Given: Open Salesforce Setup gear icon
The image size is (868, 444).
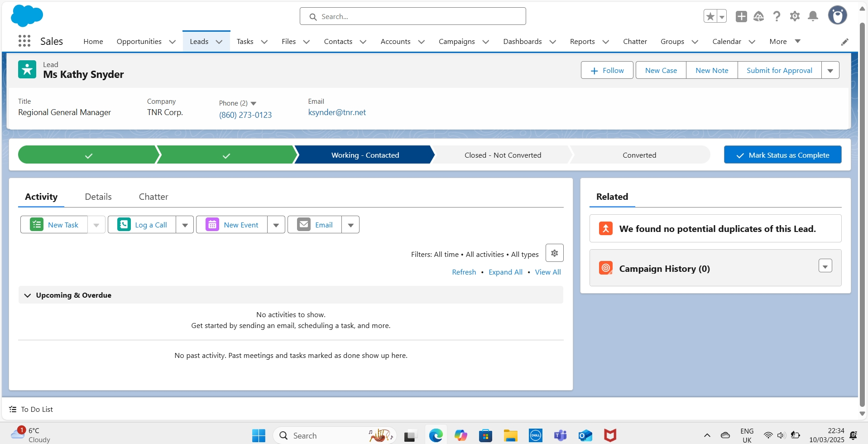Looking at the screenshot, I should click(x=795, y=16).
